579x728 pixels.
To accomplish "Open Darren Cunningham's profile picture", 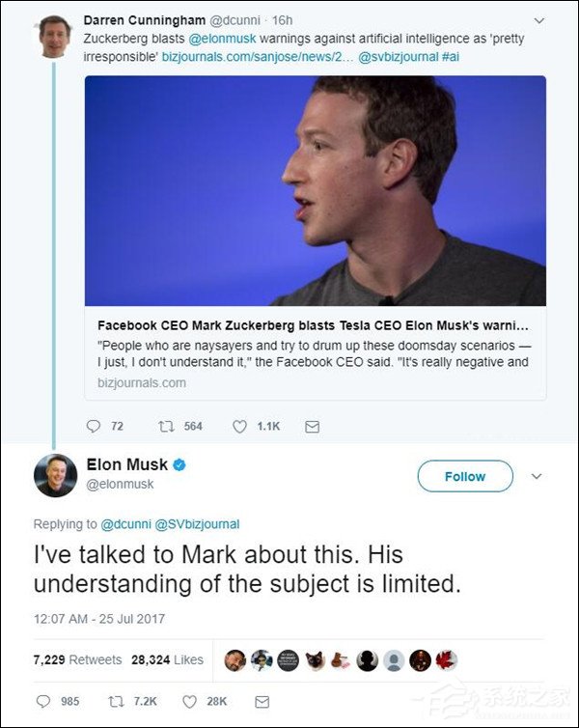I will [55, 37].
